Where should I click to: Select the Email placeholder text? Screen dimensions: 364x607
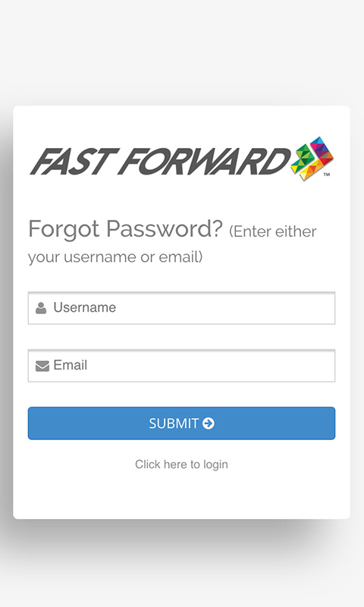[x=70, y=365]
